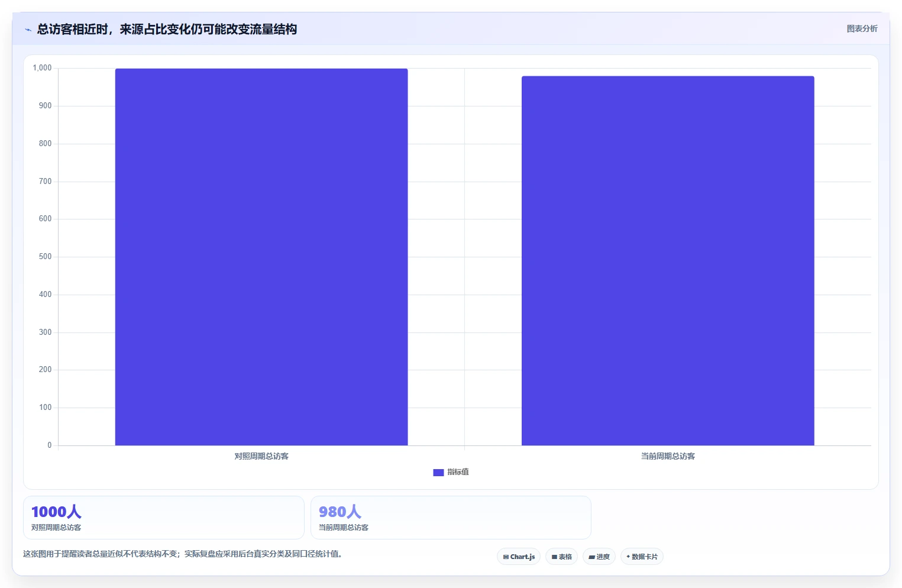Click the icon in the 进度 tag
This screenshot has height=588, width=902.
(591, 557)
